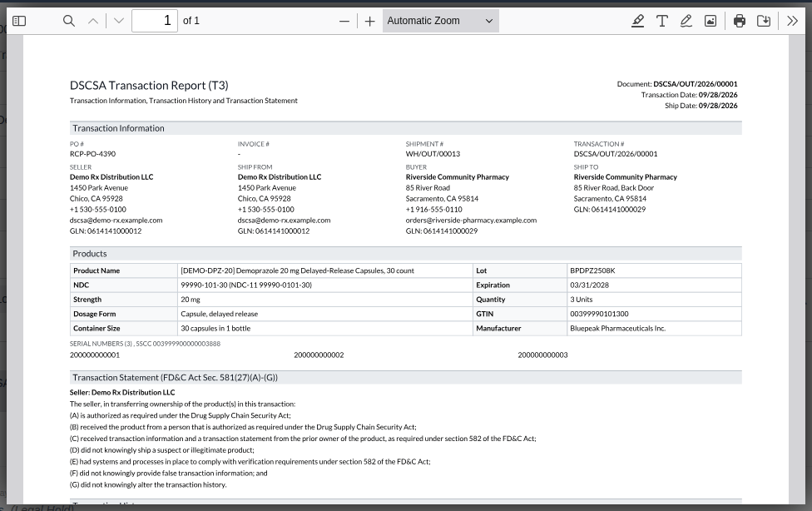Click statement line (G) alter the transaction history
The image size is (812, 511).
(x=148, y=485)
